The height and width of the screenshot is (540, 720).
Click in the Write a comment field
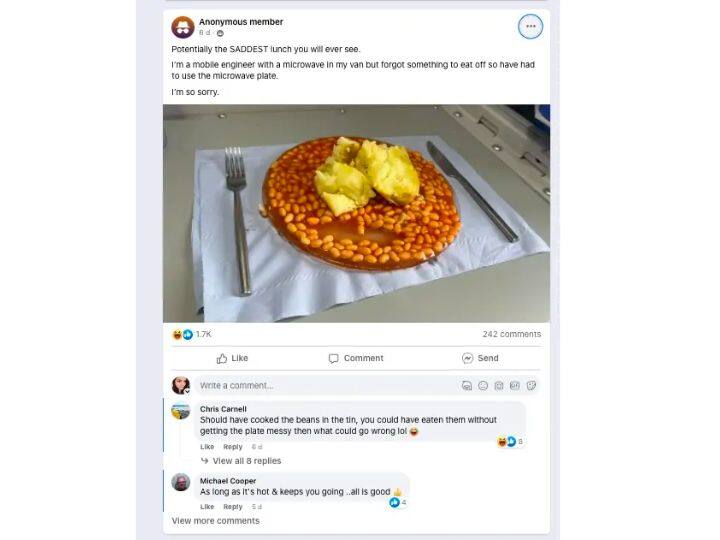[x=320, y=386]
